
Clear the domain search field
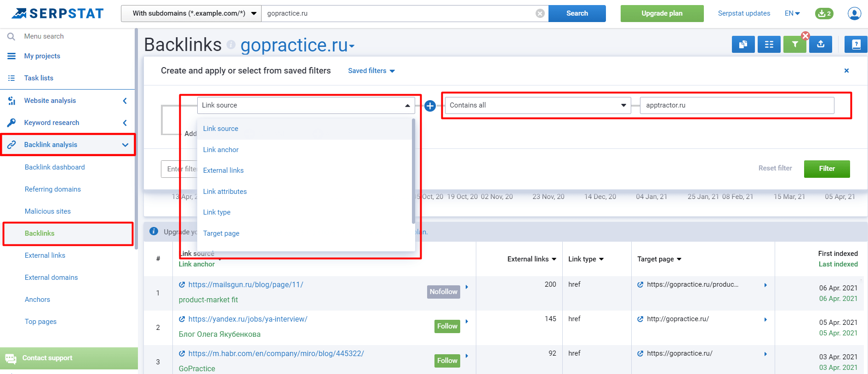[540, 13]
